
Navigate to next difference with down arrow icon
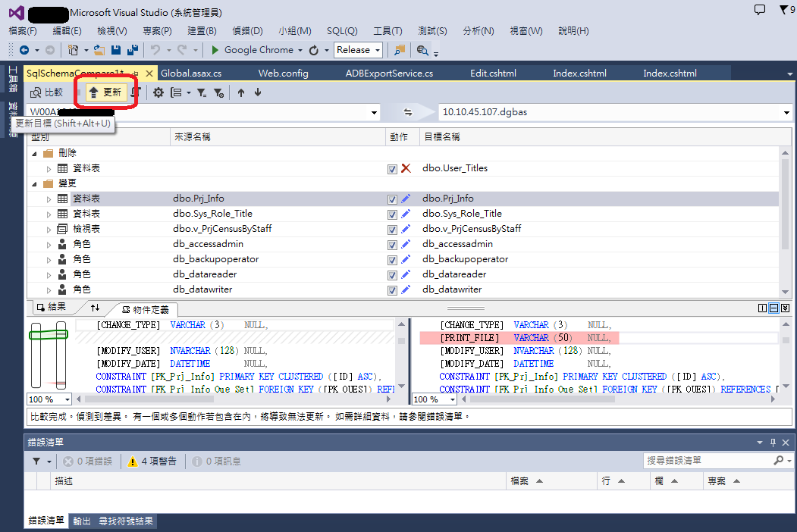click(x=258, y=92)
